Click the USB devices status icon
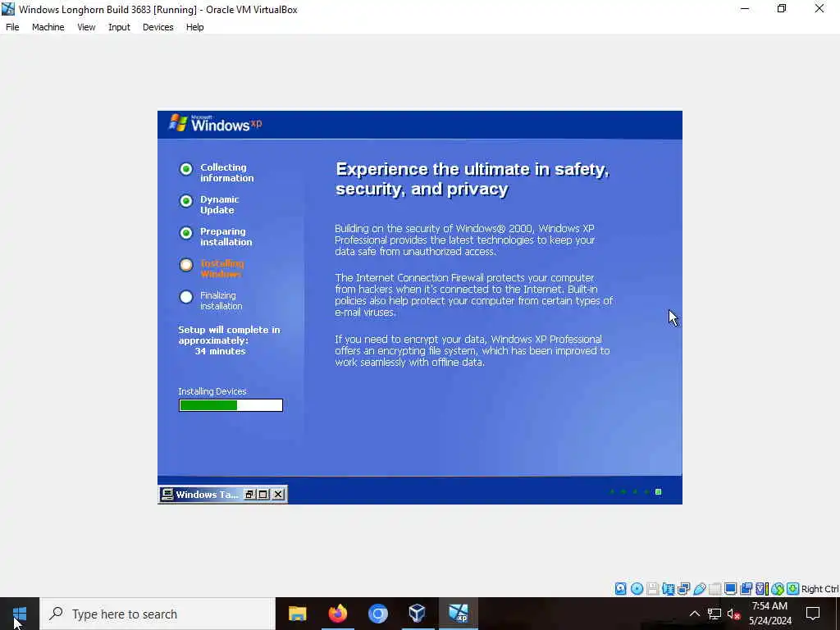Viewport: 840px width, 630px height. coord(700,589)
